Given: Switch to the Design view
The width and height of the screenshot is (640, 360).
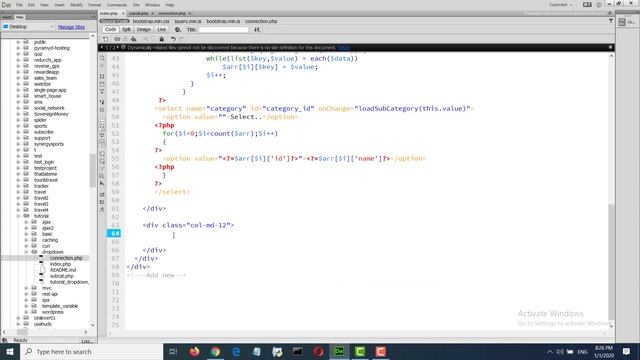Looking at the screenshot, I should (143, 29).
